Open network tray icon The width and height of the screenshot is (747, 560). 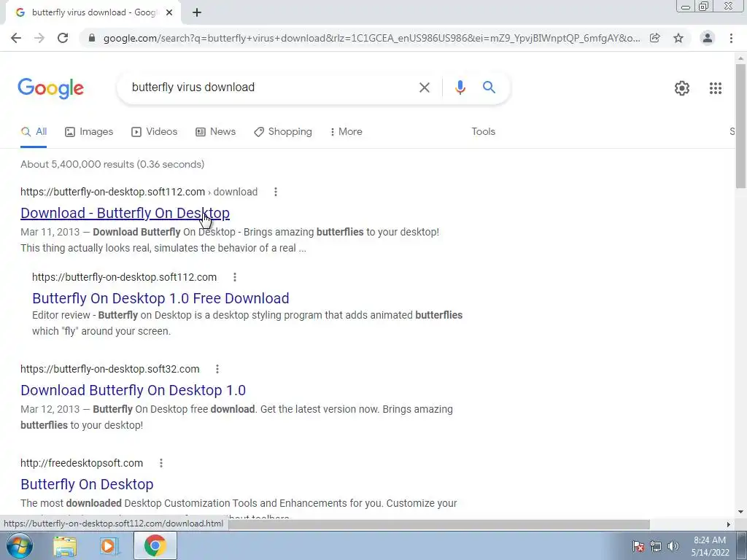coord(656,546)
